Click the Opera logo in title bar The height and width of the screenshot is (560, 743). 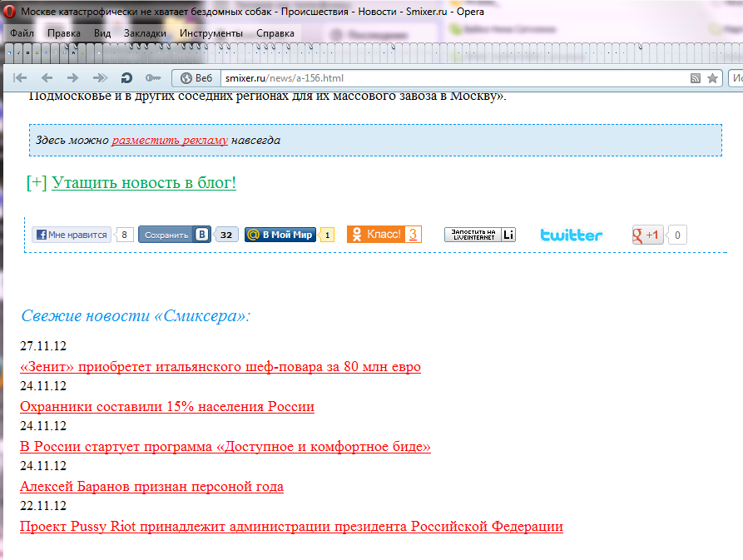click(9, 12)
